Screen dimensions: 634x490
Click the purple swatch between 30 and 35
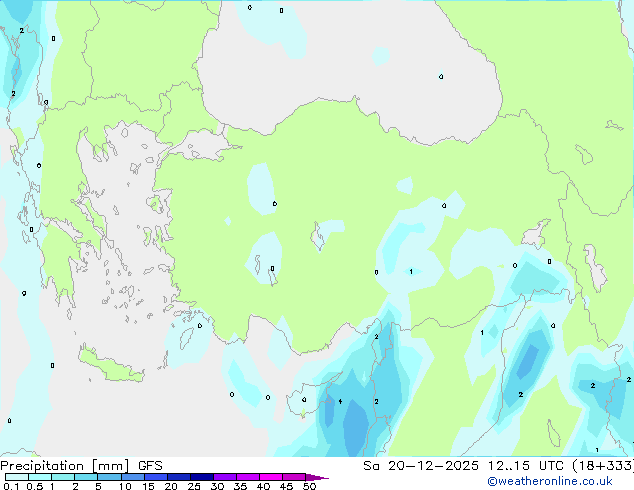225,477
